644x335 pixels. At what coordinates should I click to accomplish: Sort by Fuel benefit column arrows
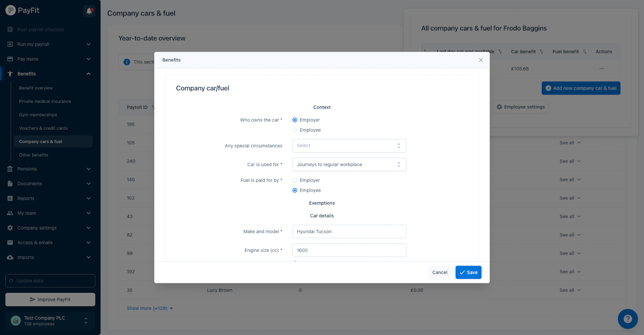pyautogui.click(x=585, y=52)
